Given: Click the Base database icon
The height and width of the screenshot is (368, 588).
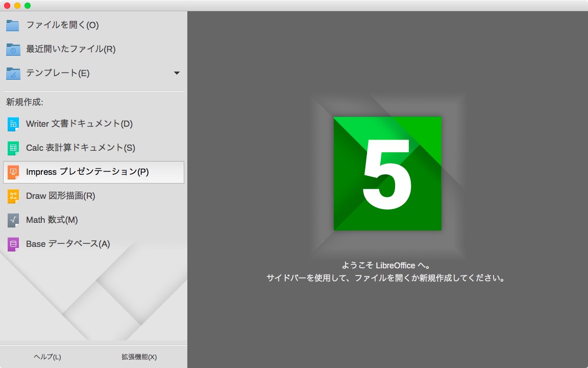Looking at the screenshot, I should (x=13, y=244).
